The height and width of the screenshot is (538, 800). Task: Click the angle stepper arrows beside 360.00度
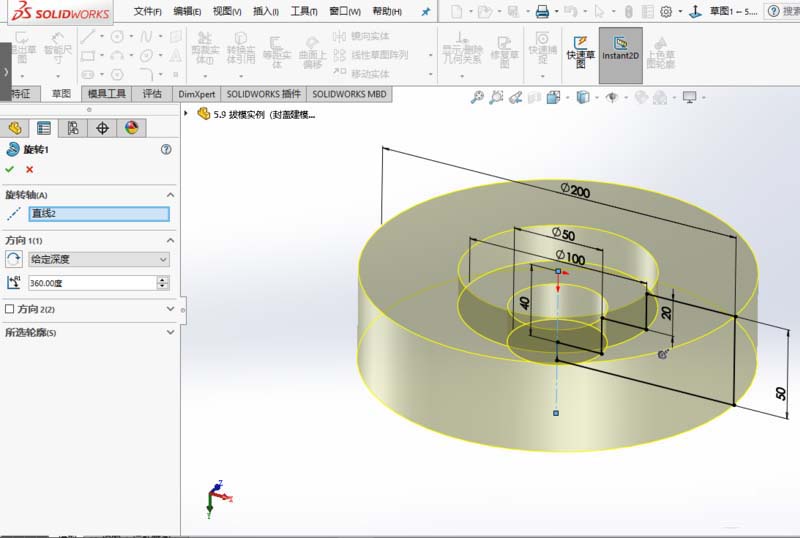(x=163, y=283)
